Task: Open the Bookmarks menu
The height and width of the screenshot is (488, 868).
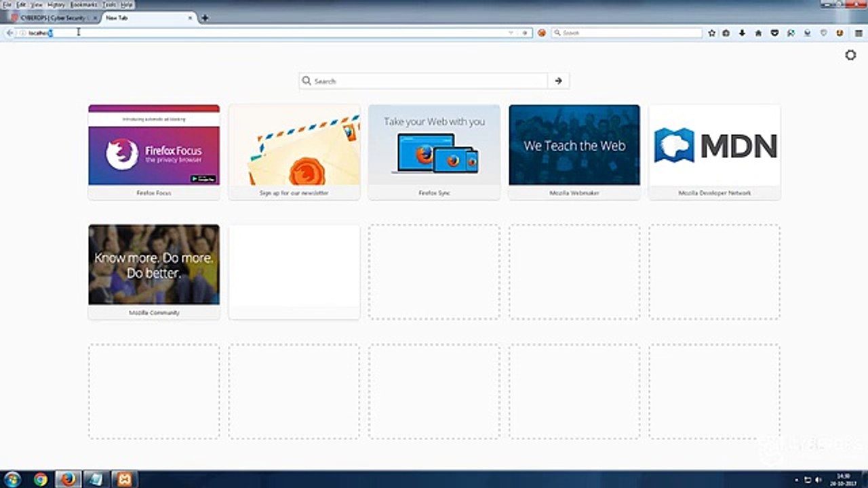Action: [x=84, y=5]
